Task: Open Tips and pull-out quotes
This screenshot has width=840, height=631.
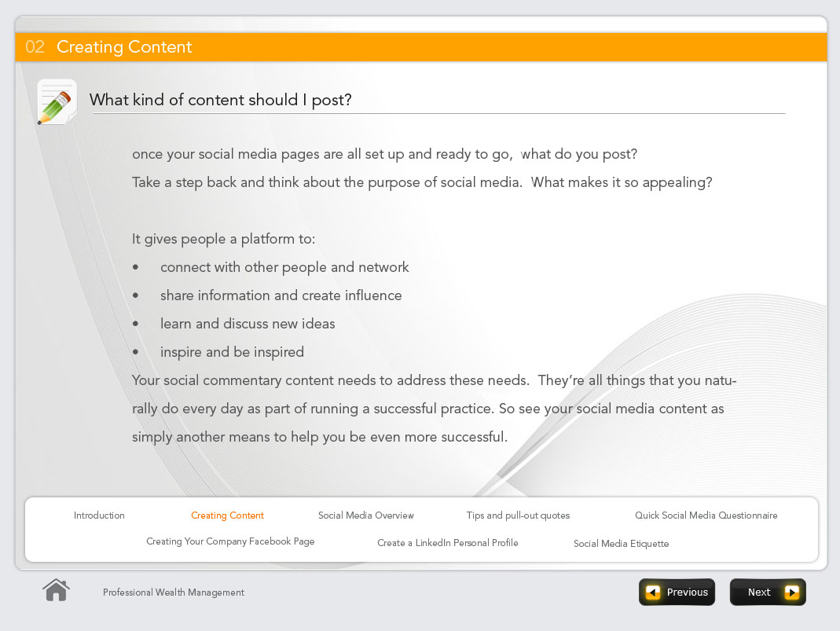Action: (518, 515)
